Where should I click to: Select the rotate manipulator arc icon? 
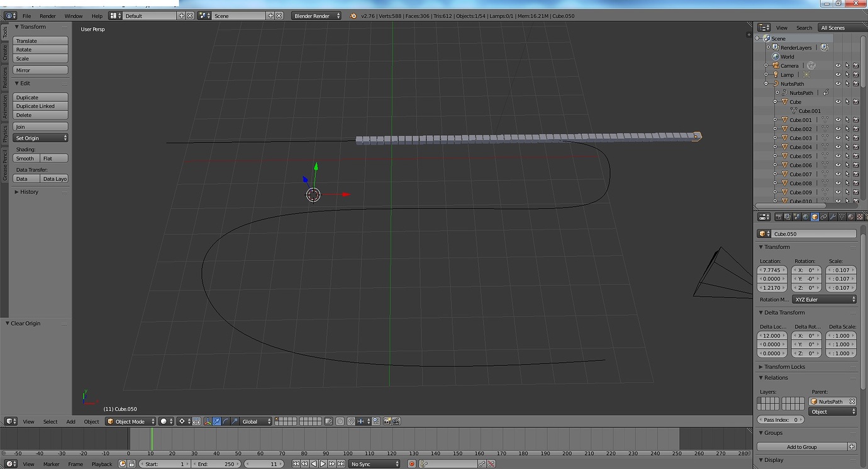(x=226, y=421)
